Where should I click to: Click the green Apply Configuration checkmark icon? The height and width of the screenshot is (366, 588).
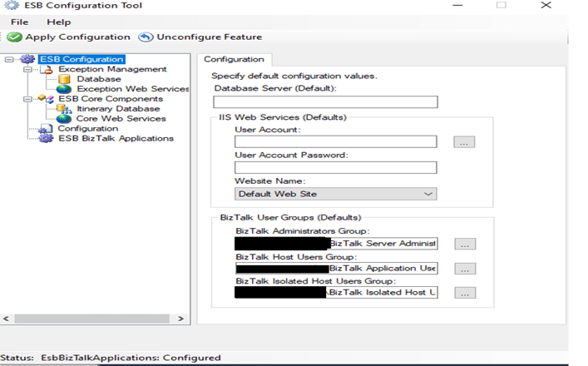[x=14, y=37]
